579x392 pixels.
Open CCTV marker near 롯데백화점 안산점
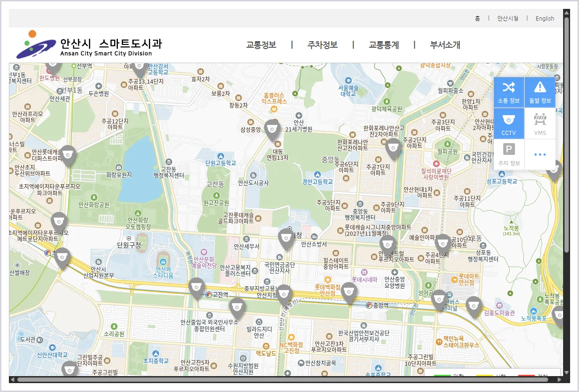pyautogui.click(x=348, y=292)
